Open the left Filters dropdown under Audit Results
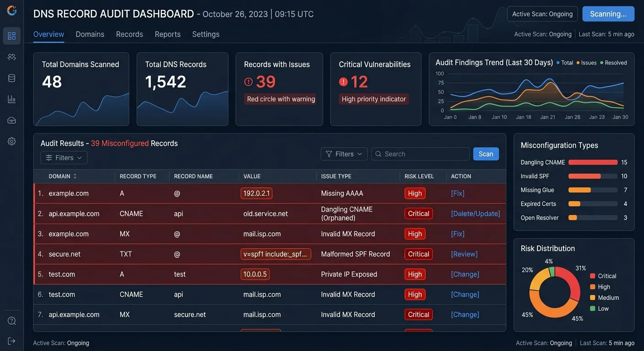This screenshot has height=351, width=644. click(x=64, y=158)
